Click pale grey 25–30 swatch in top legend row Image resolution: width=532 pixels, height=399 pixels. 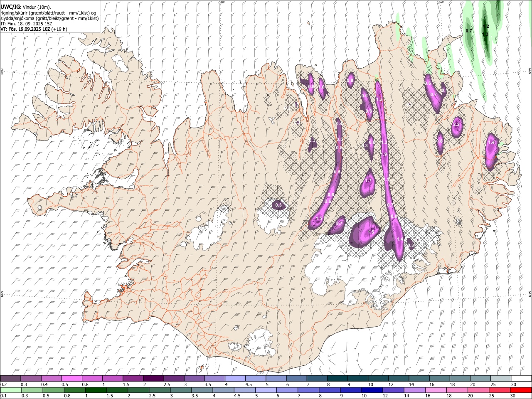pyautogui.click(x=500, y=378)
